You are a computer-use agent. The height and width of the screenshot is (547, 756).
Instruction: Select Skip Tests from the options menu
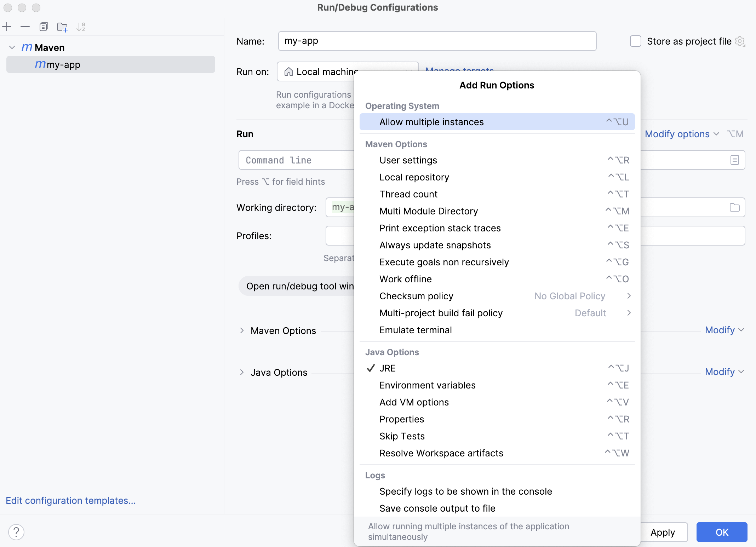[x=402, y=436]
